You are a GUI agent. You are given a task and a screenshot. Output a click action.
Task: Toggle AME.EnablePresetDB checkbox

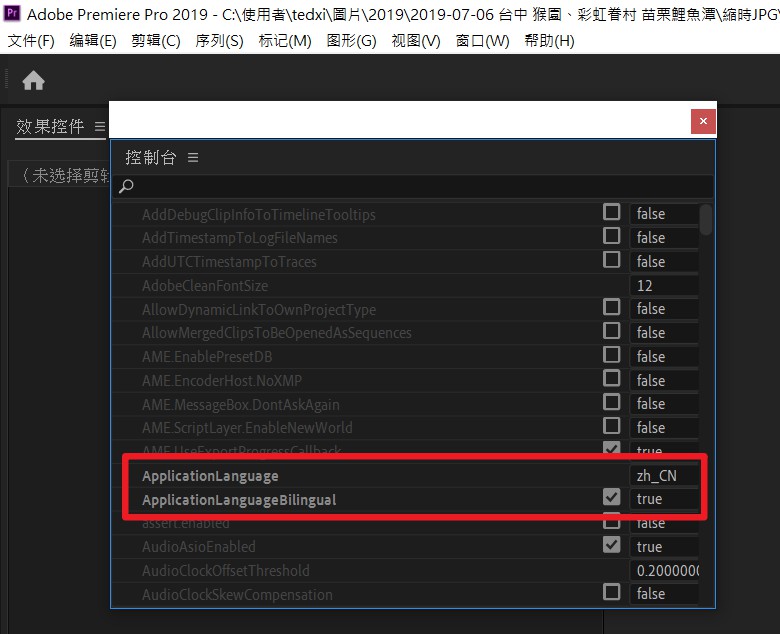point(611,355)
